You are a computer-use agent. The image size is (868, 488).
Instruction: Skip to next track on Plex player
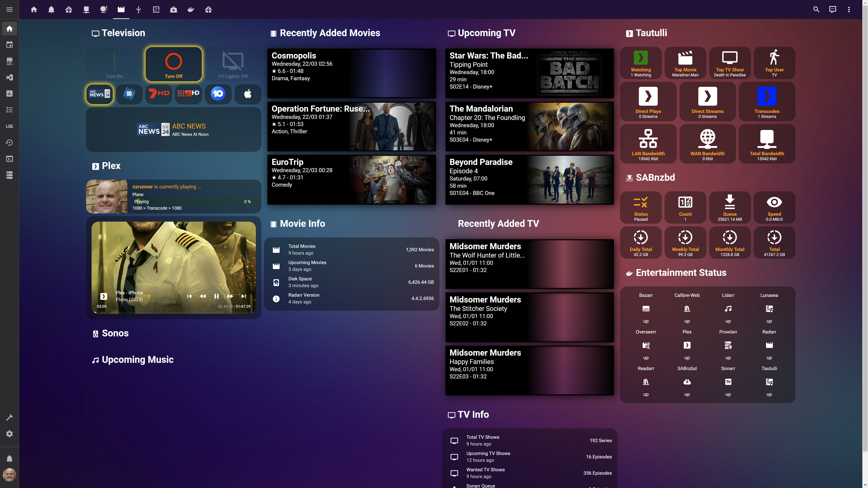tap(243, 296)
